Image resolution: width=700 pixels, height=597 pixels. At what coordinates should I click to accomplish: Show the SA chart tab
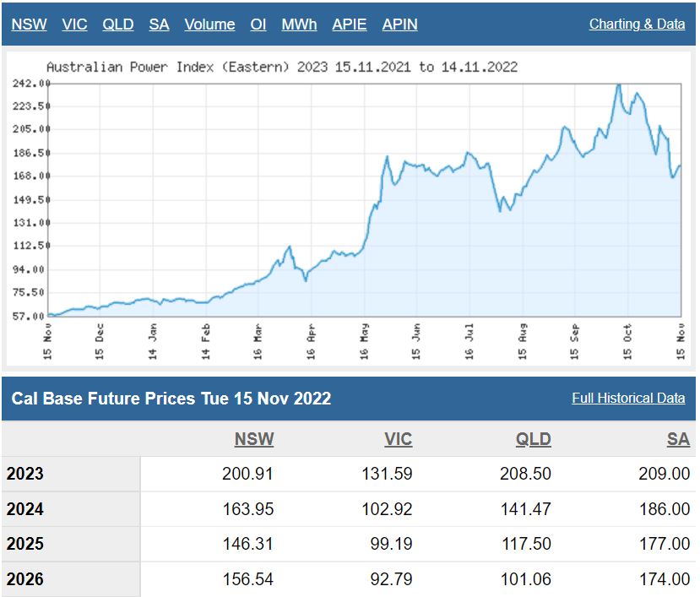[x=159, y=24]
